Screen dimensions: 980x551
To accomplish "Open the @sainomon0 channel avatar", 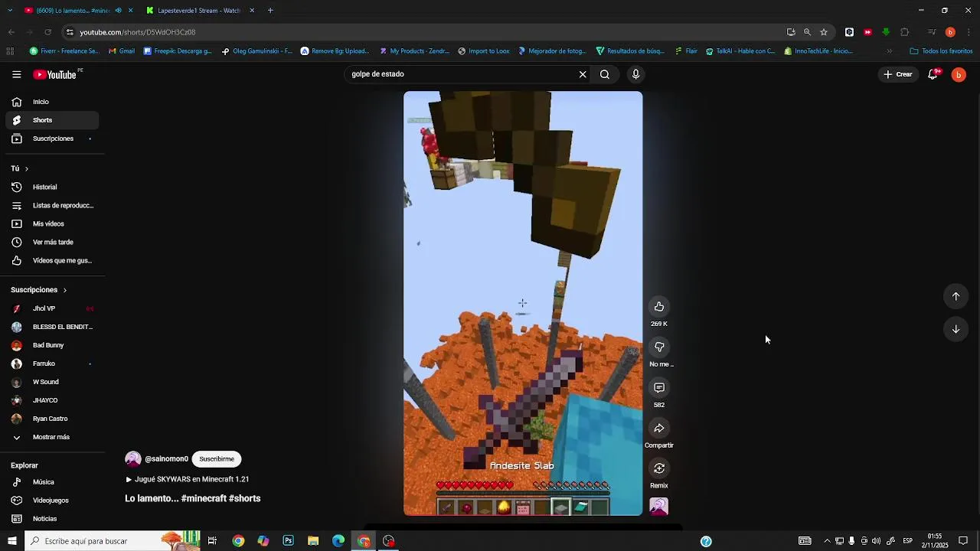I will point(133,459).
